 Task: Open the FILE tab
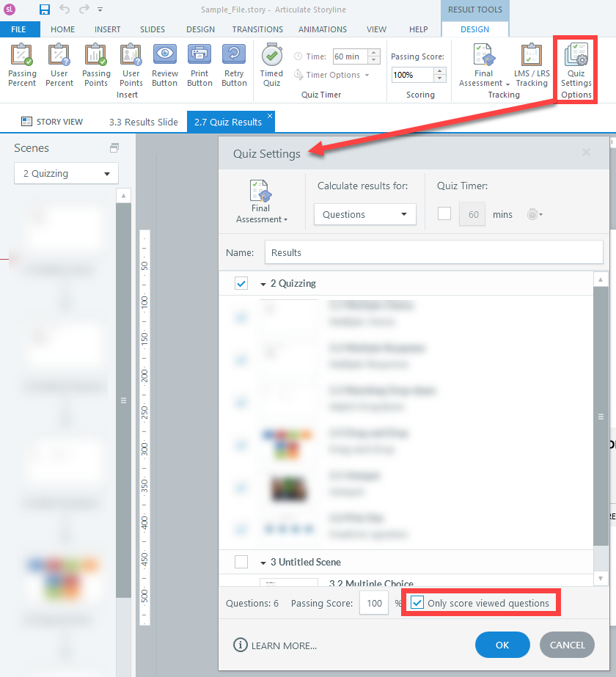[18, 29]
